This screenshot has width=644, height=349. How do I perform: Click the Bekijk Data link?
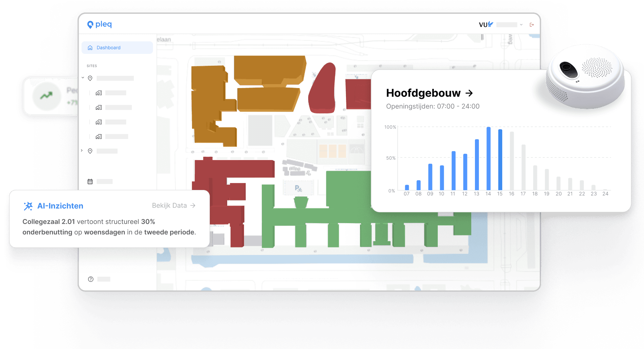coord(173,205)
